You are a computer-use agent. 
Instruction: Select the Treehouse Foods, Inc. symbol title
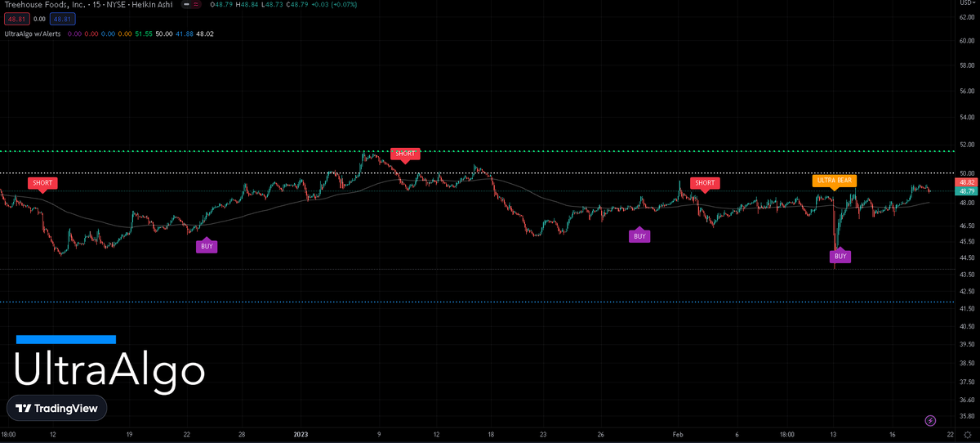(43, 5)
